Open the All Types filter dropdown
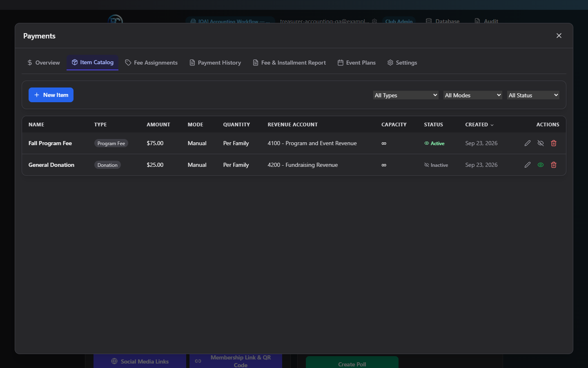This screenshot has width=588, height=368. coord(406,95)
